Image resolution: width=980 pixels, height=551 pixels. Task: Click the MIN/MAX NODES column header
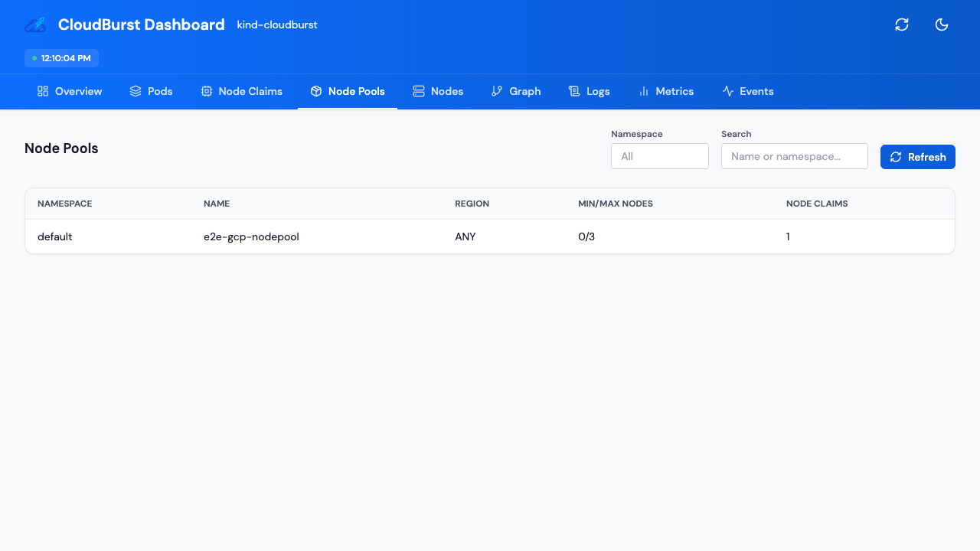click(x=616, y=204)
